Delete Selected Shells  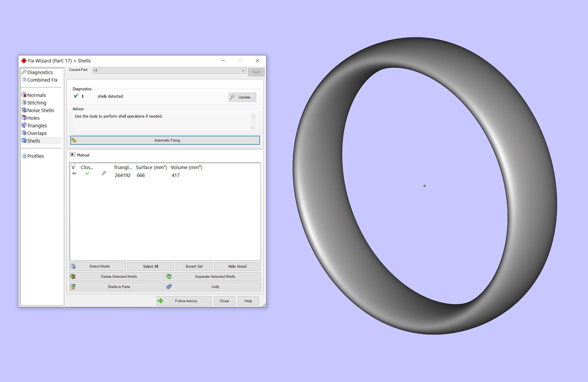click(x=117, y=277)
